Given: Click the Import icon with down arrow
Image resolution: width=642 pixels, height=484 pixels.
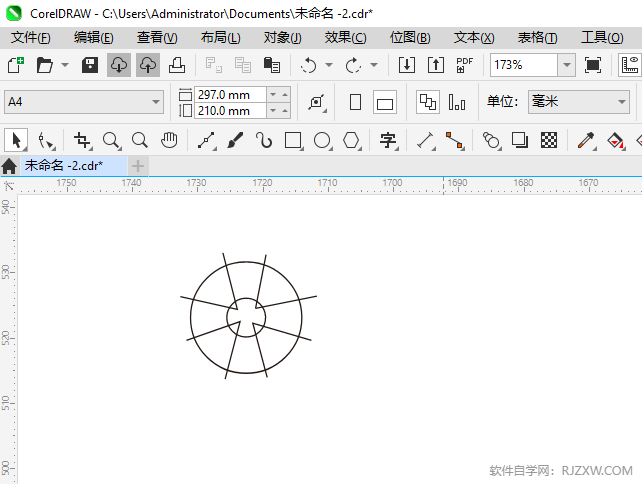Looking at the screenshot, I should (x=407, y=65).
